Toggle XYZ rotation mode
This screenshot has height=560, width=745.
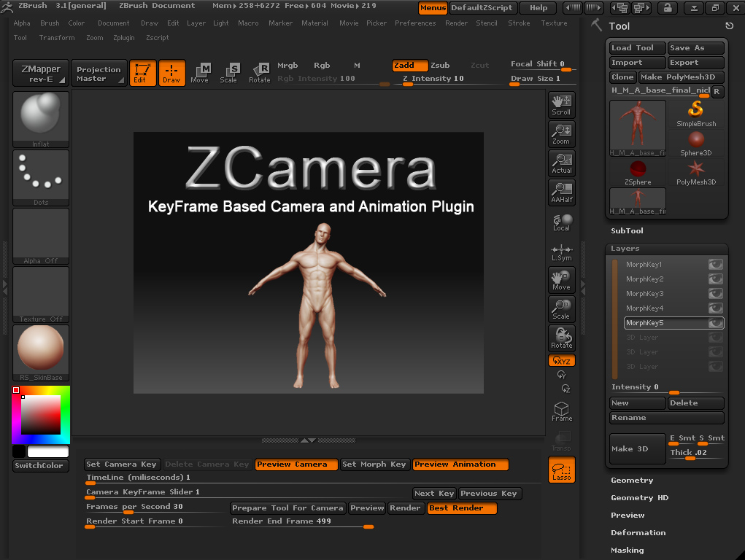[x=562, y=360]
